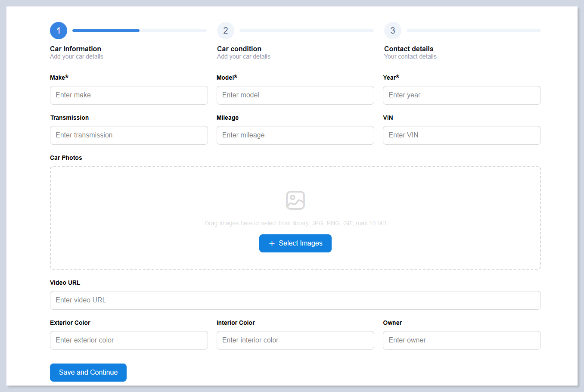Go to step 2 circle indicator

pyautogui.click(x=226, y=31)
